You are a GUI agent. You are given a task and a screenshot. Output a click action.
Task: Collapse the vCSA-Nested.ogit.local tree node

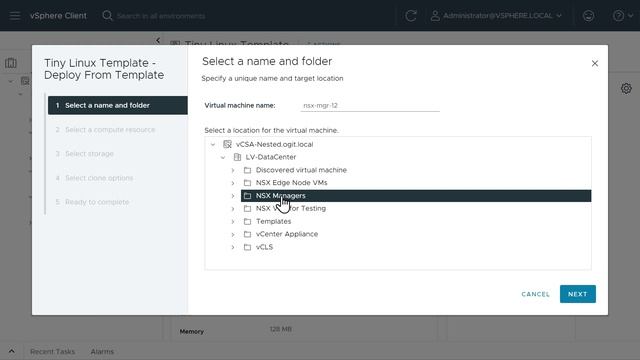tap(213, 144)
